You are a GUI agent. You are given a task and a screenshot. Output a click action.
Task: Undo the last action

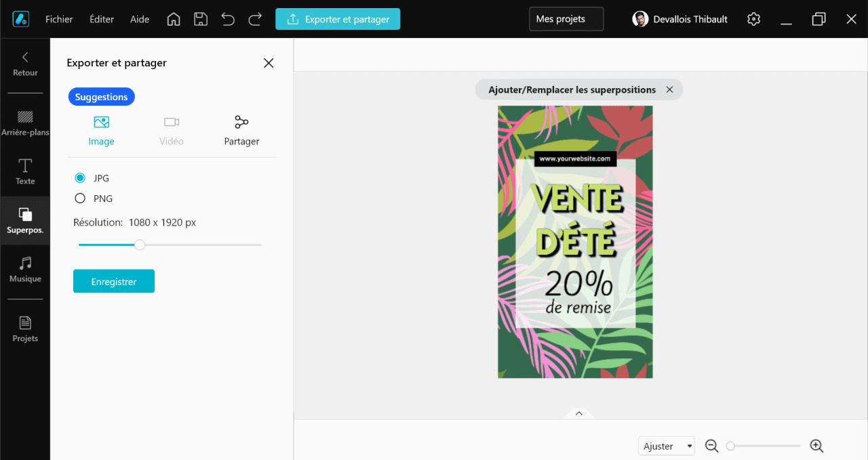point(228,19)
